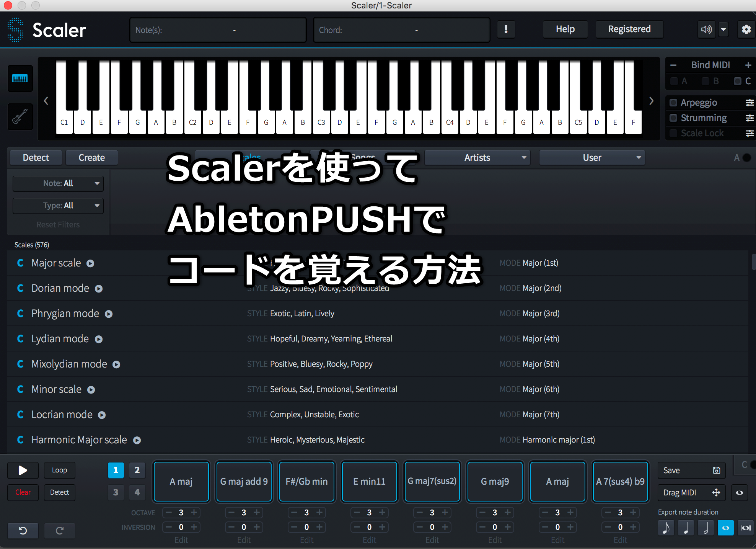Click the undo arrow icon
This screenshot has height=549, width=756.
23,531
